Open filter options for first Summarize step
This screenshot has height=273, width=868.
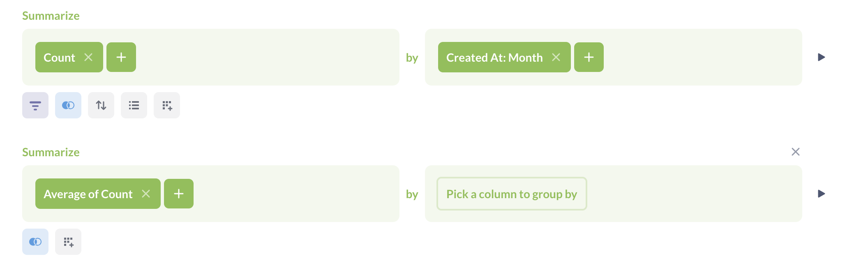(x=35, y=105)
